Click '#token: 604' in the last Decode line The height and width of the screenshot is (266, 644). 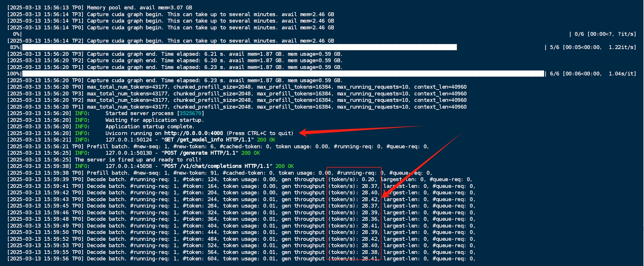pyautogui.click(x=200, y=259)
